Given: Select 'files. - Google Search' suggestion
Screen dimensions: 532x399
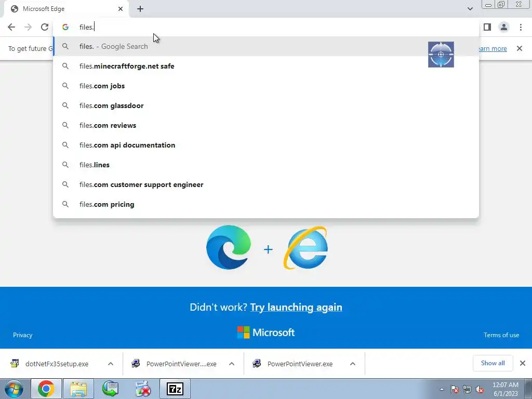Looking at the screenshot, I should click(x=266, y=46).
